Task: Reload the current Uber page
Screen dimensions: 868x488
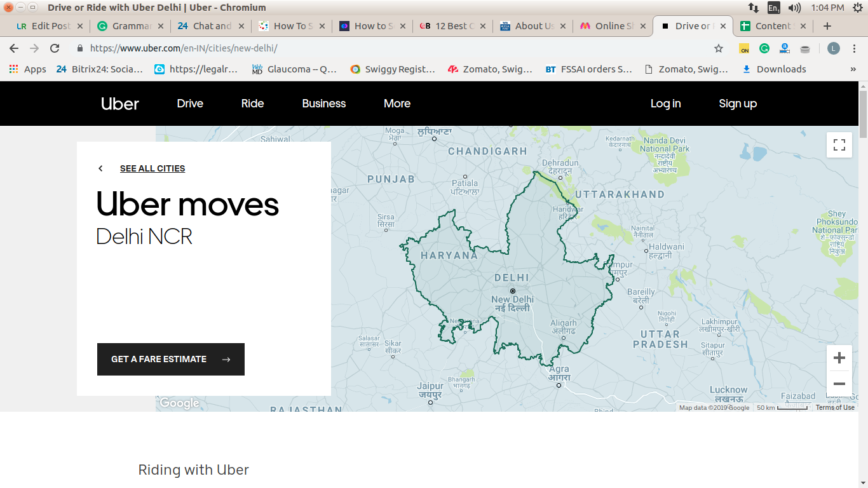Action: point(55,48)
